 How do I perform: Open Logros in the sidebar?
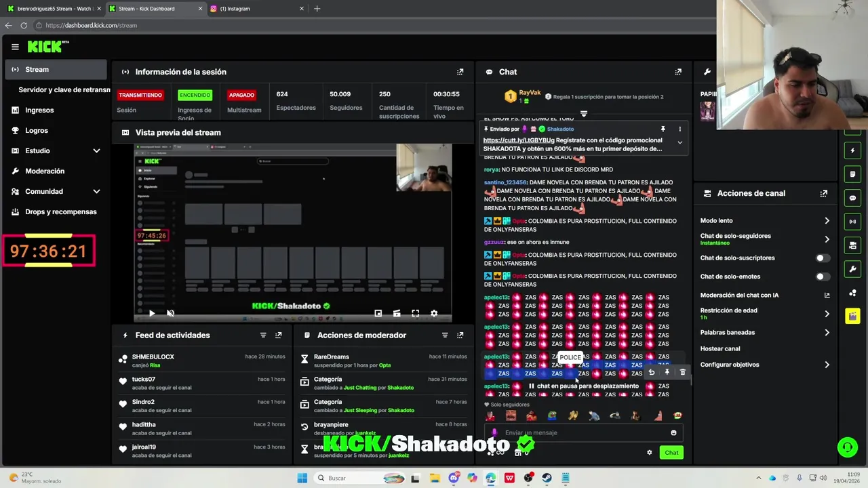pyautogui.click(x=56, y=130)
